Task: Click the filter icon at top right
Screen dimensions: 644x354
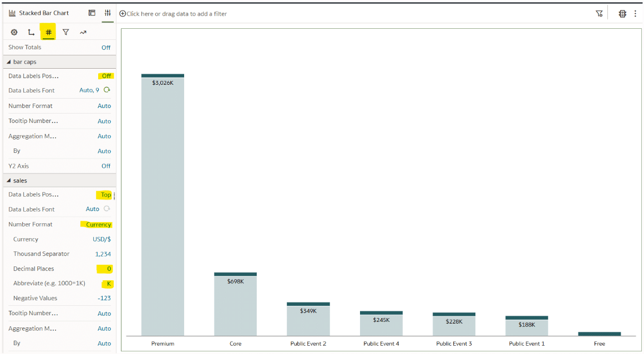Action: (x=599, y=13)
